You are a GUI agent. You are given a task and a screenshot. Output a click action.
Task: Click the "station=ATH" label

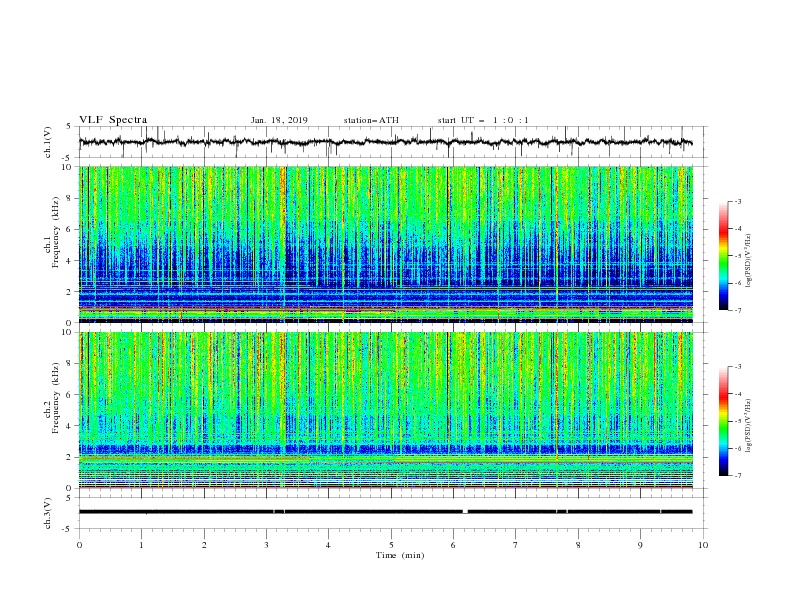coord(371,120)
